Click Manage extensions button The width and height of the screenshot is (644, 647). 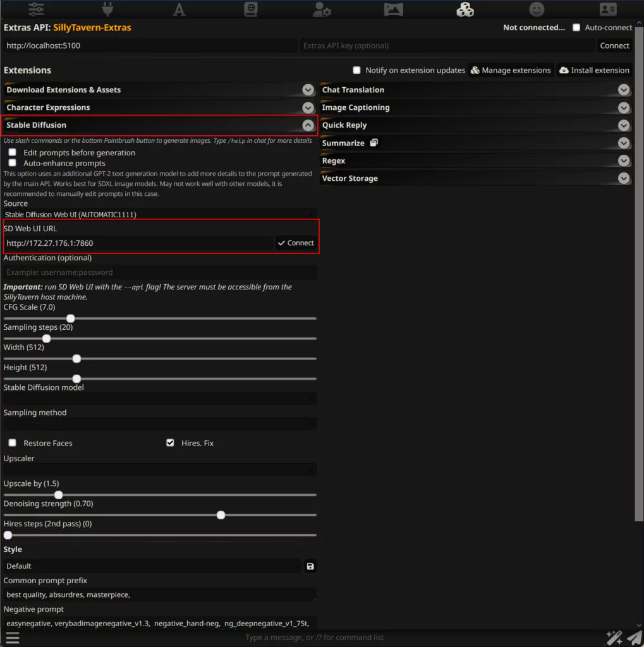(511, 70)
